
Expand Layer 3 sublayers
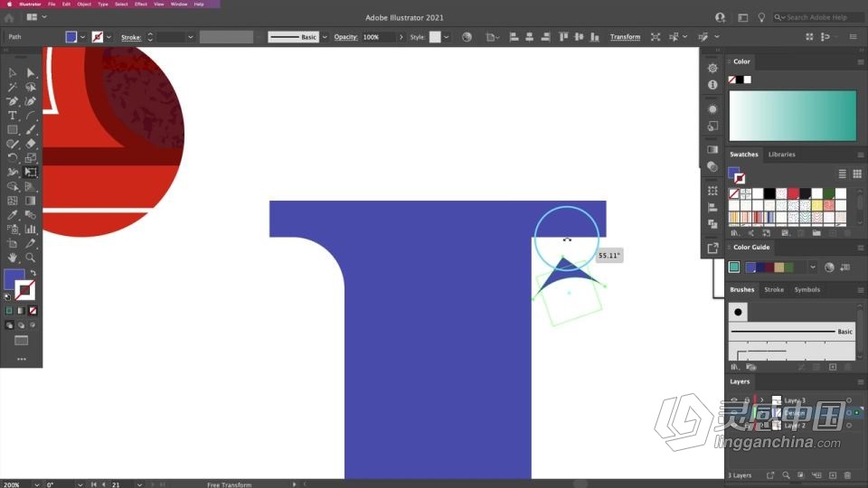[761, 400]
